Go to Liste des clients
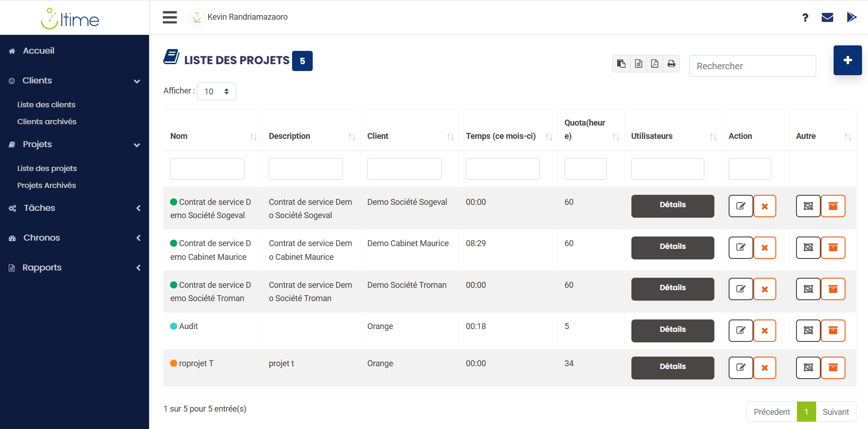 coord(46,104)
